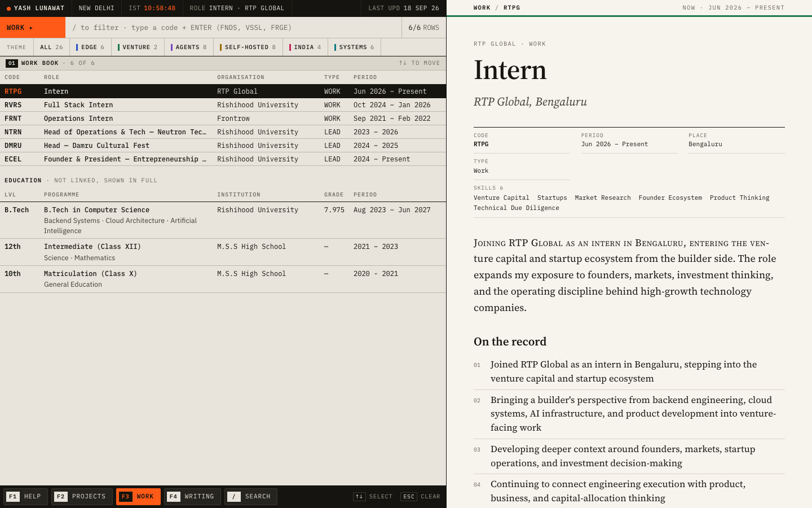Click the Technical Due Diligence skill tag

click(517, 208)
